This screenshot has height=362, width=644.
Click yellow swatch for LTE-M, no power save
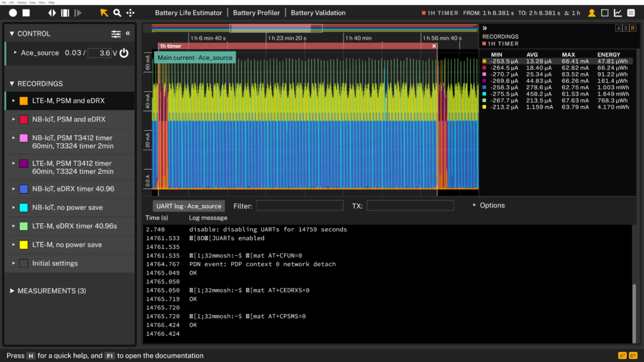point(23,245)
